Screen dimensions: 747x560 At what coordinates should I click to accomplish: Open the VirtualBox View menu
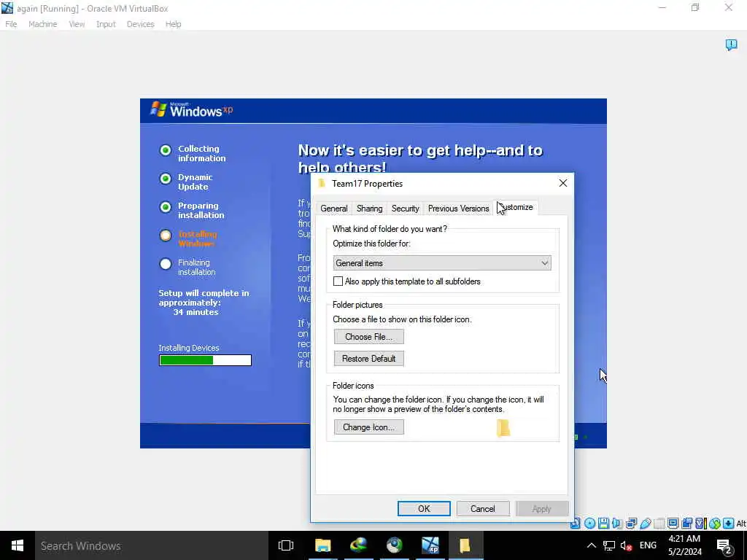(x=76, y=24)
